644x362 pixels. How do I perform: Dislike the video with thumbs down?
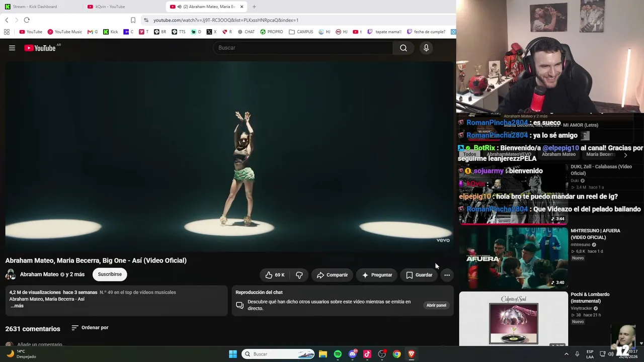tap(299, 275)
